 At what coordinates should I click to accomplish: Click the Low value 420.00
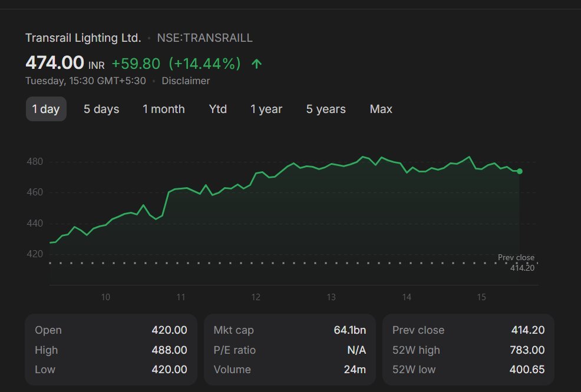pos(169,370)
